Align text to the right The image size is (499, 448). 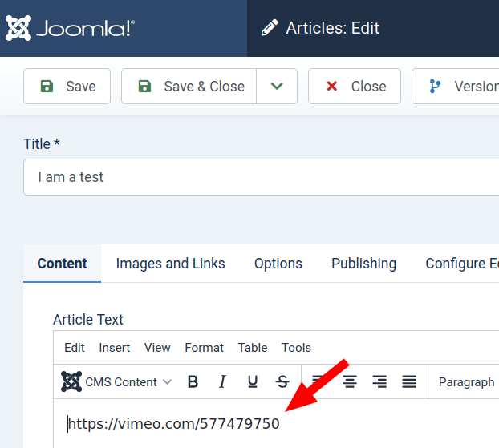379,382
